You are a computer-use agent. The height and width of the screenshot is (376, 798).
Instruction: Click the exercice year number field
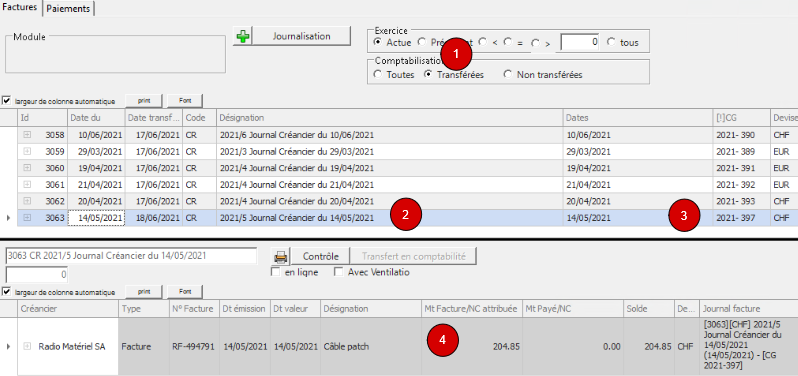[x=579, y=43]
